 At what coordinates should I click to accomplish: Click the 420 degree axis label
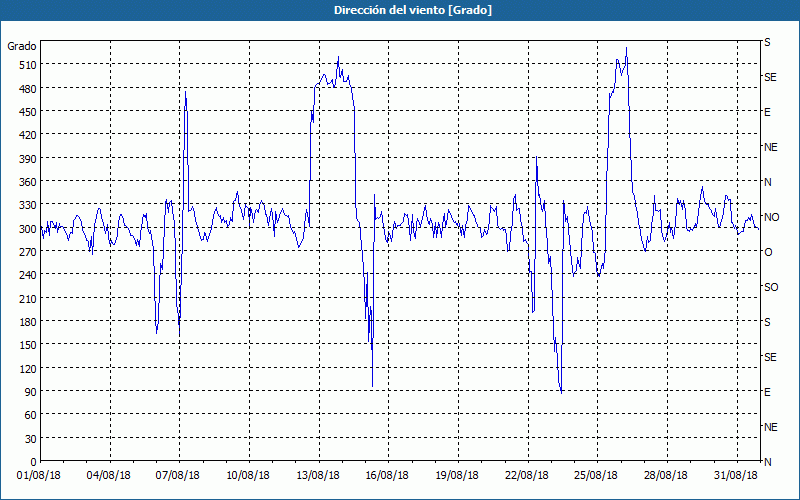[x=27, y=135]
